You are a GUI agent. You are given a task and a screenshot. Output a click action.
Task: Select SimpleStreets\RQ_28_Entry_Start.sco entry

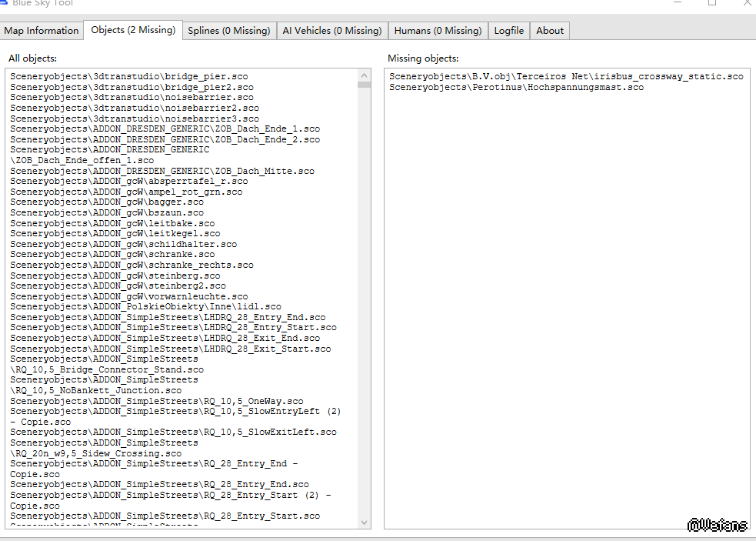tap(165, 516)
